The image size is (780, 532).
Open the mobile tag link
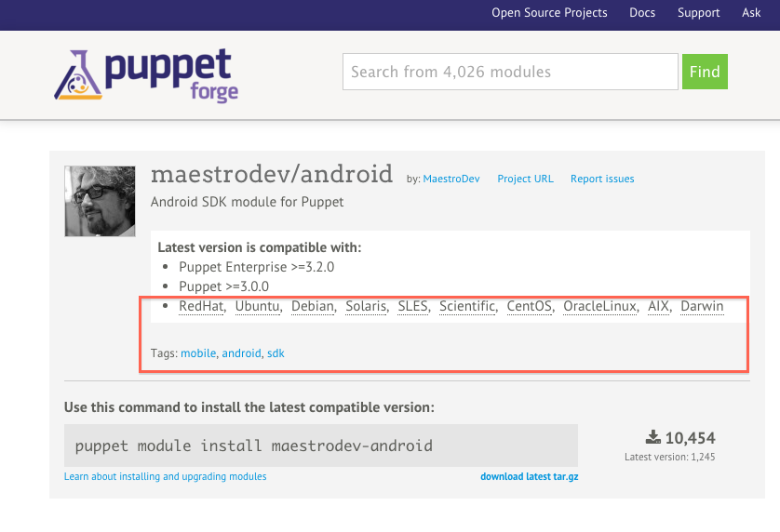point(198,353)
